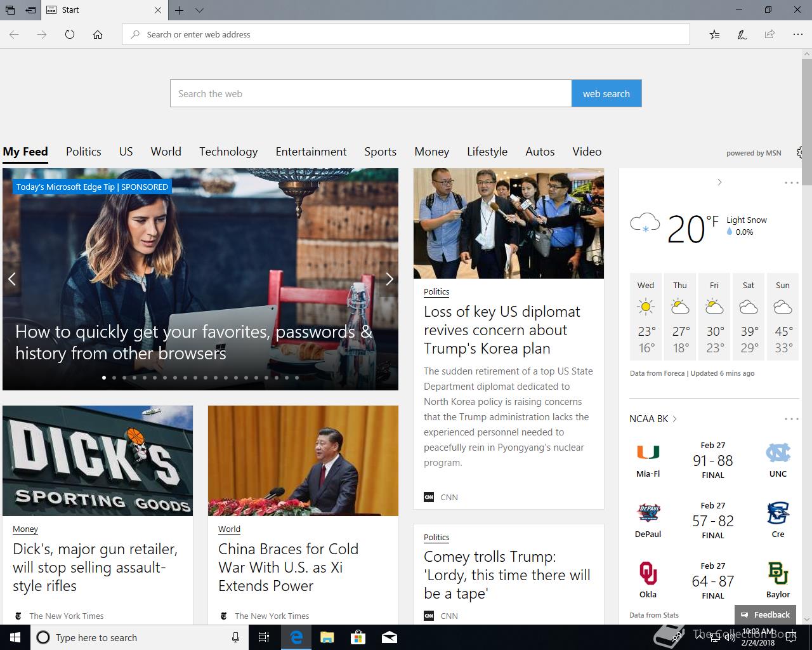Open the Loss of key US diplomat article
The height and width of the screenshot is (650, 812).
coord(502,330)
